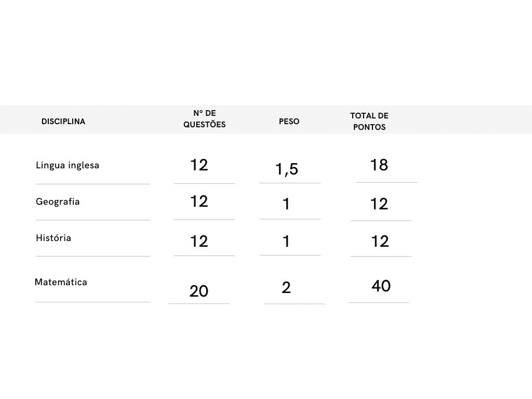Viewport: 532px width, 399px height.
Task: Click question count for Lingua inglesa
Action: 199,165
